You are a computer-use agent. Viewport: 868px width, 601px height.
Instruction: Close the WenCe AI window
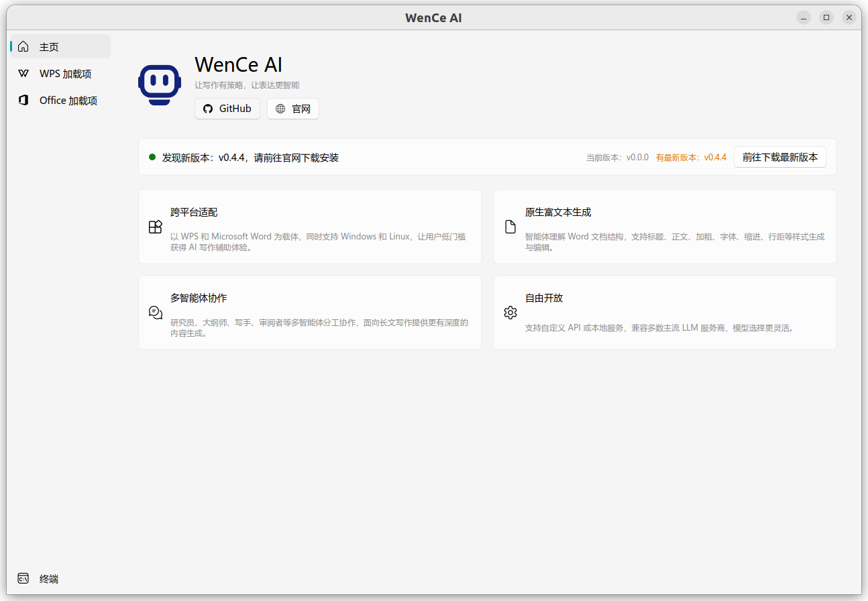coord(849,17)
